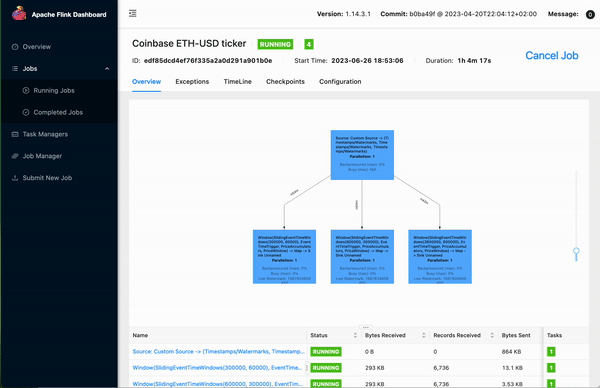Click RUNNING badge in Source row
600x388 pixels.
(x=326, y=352)
